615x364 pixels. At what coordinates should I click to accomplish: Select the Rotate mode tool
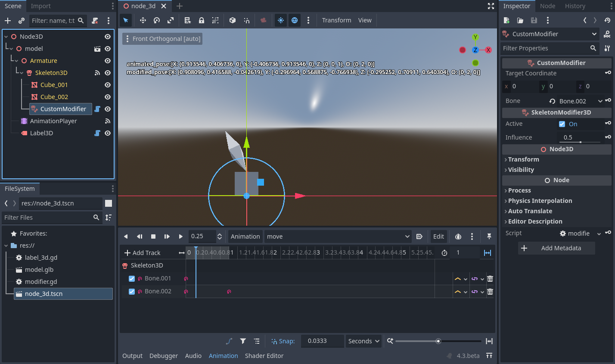click(157, 20)
